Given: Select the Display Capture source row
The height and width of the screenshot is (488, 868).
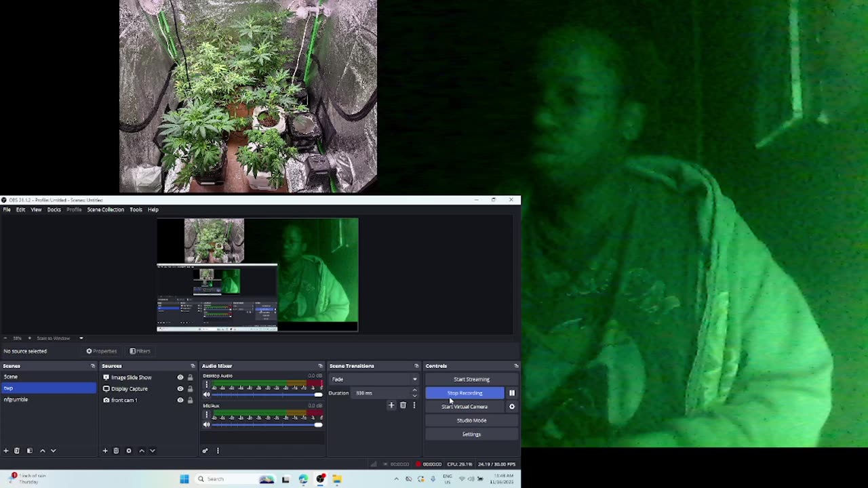Looking at the screenshot, I should coord(147,389).
